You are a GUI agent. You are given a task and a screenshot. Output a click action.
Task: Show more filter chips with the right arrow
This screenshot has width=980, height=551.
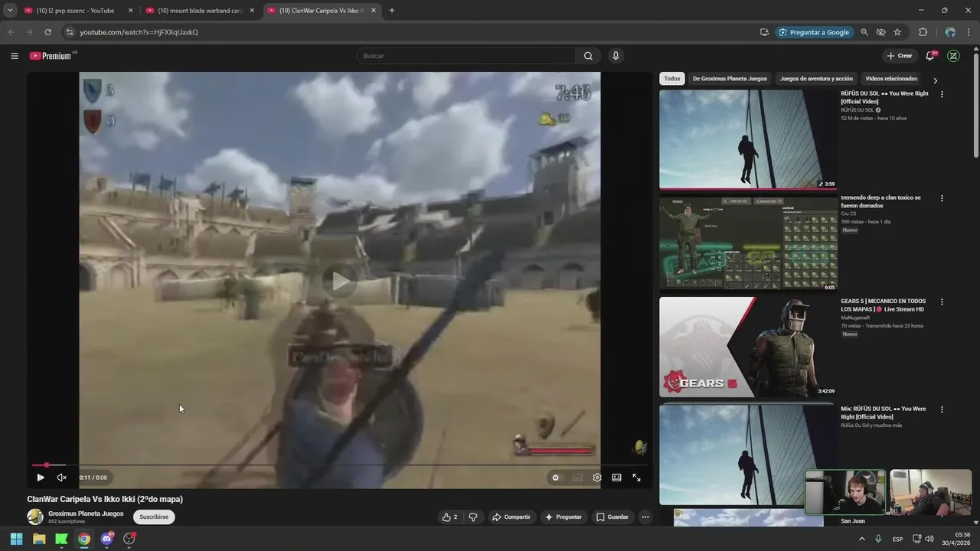pos(935,80)
